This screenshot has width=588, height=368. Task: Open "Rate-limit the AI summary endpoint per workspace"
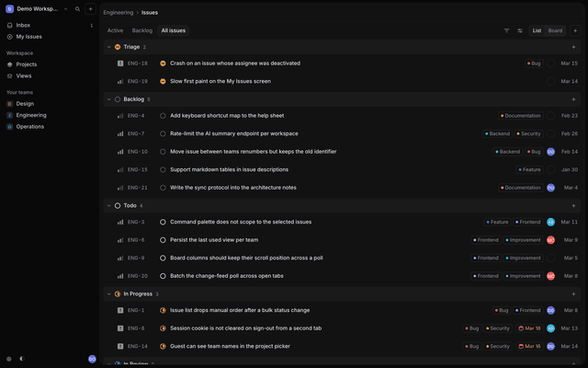tap(234, 133)
